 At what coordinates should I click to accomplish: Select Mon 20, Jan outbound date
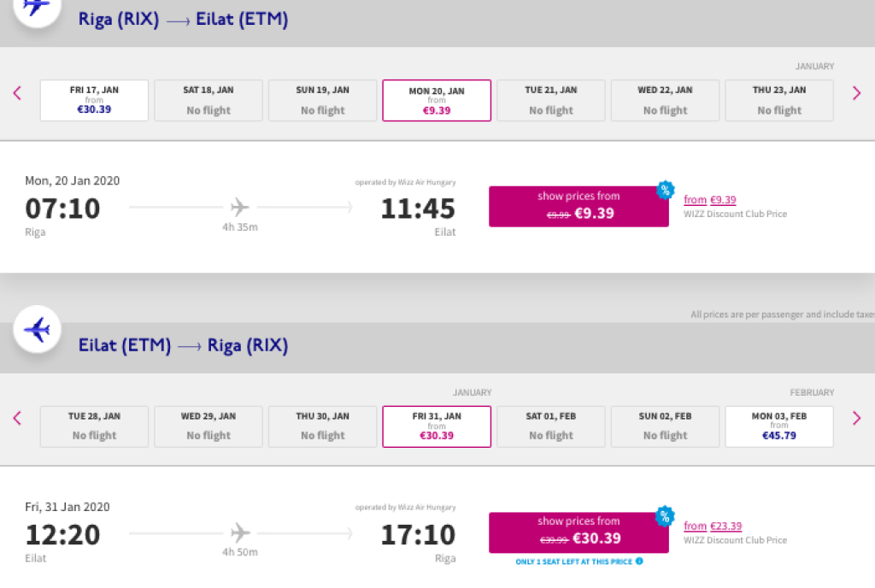click(437, 100)
